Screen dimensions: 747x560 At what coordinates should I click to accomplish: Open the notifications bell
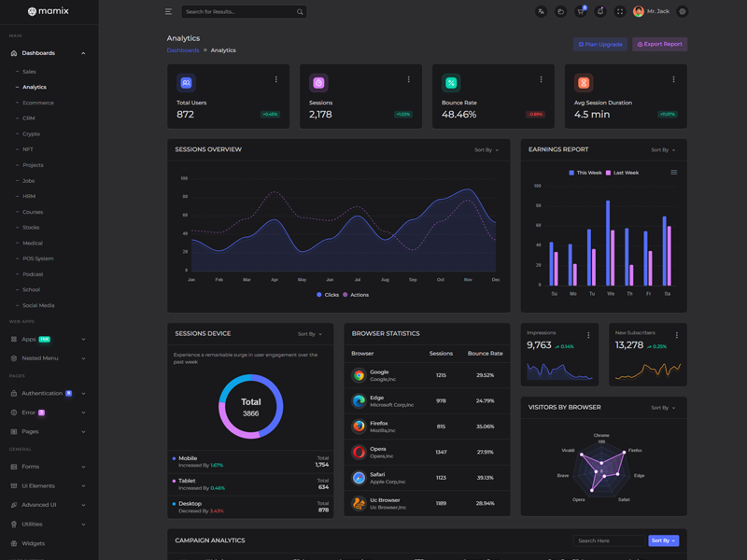click(599, 12)
